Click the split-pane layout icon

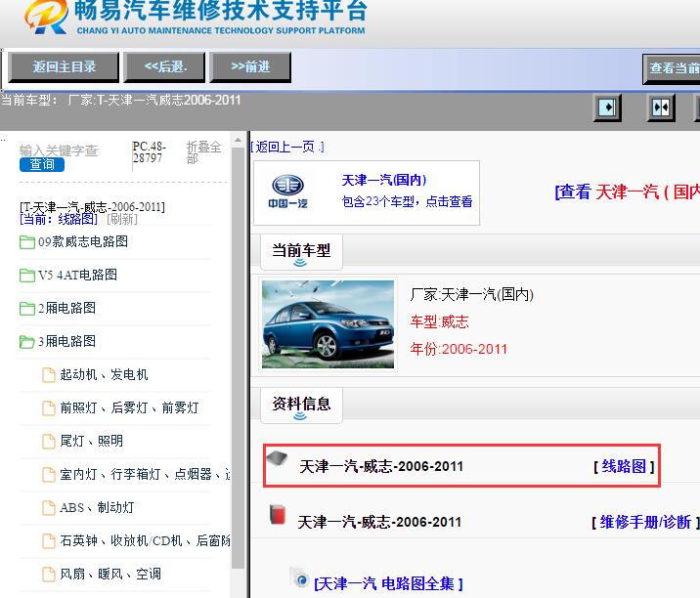click(x=661, y=107)
